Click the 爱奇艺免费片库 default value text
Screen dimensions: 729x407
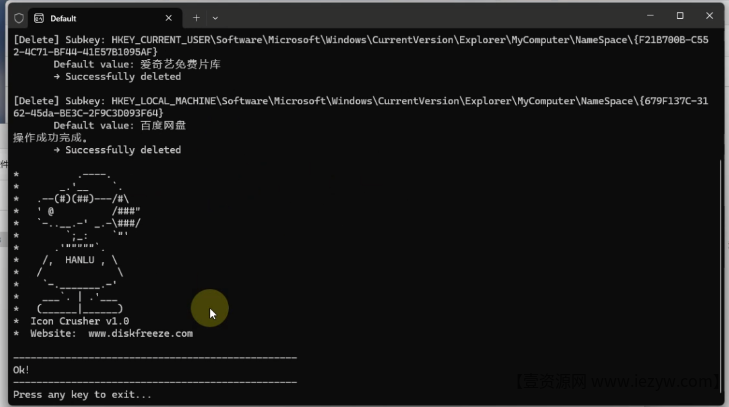click(x=180, y=64)
